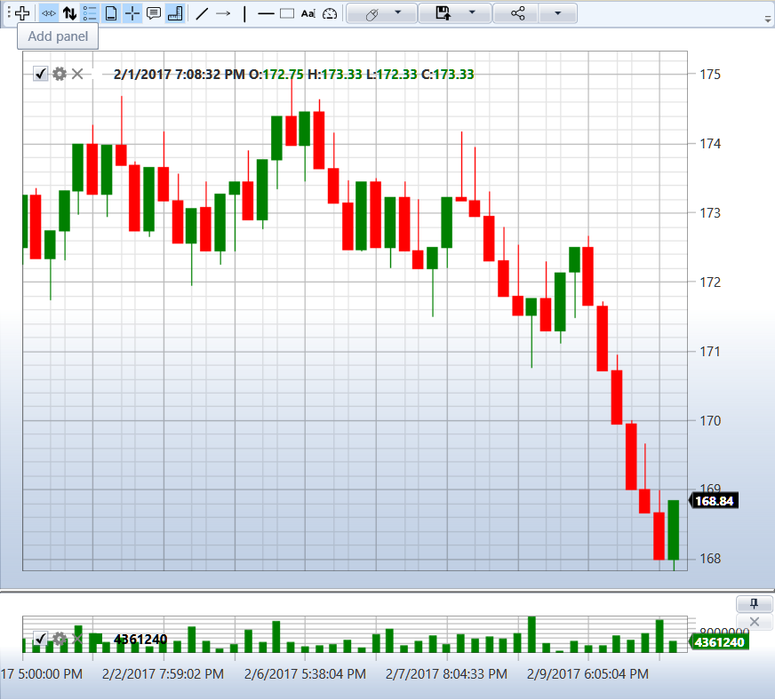Click the up-down arrows toolbar icon
Viewport: 775px width, 700px height.
(x=69, y=13)
